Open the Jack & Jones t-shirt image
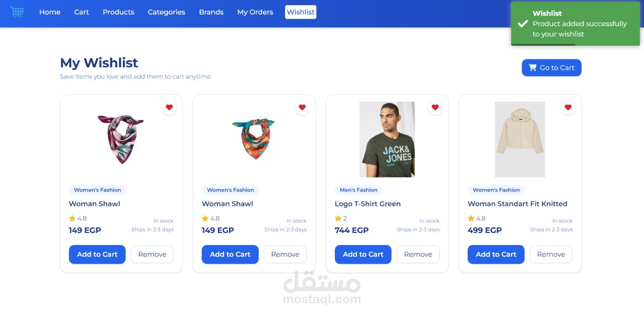 pyautogui.click(x=387, y=139)
